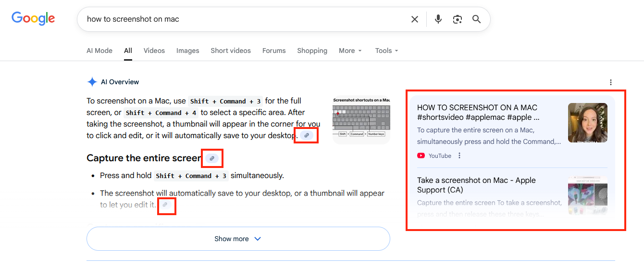
Task: Go to the Videos results tab
Action: pos(154,51)
